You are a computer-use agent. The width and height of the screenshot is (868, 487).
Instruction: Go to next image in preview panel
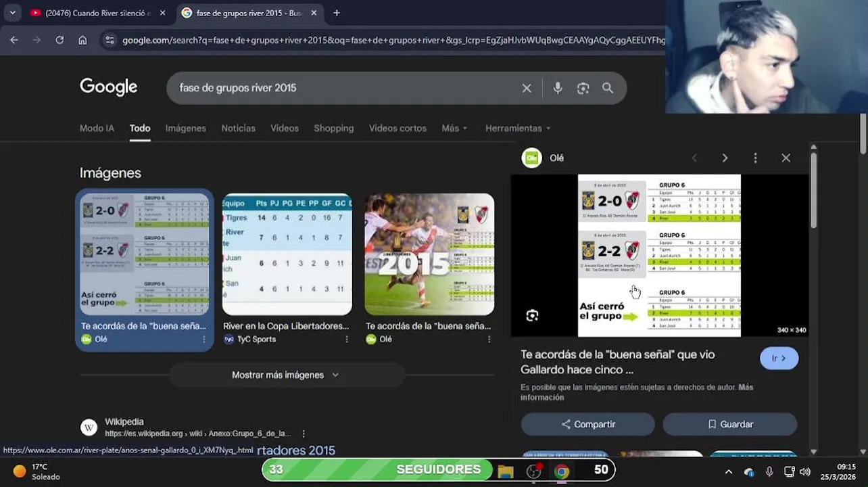click(725, 158)
